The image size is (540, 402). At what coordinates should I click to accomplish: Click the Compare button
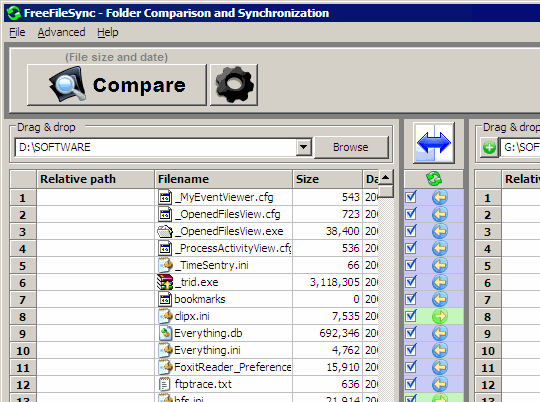(x=117, y=85)
